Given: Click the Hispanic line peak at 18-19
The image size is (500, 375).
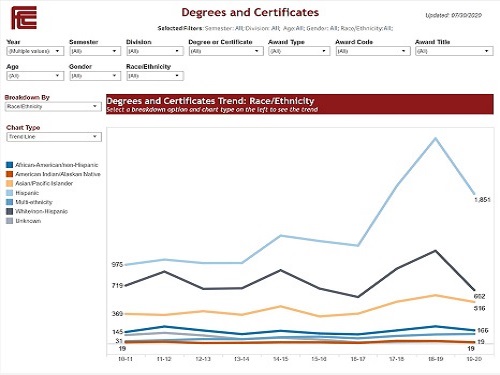Looking at the screenshot, I should (x=435, y=138).
